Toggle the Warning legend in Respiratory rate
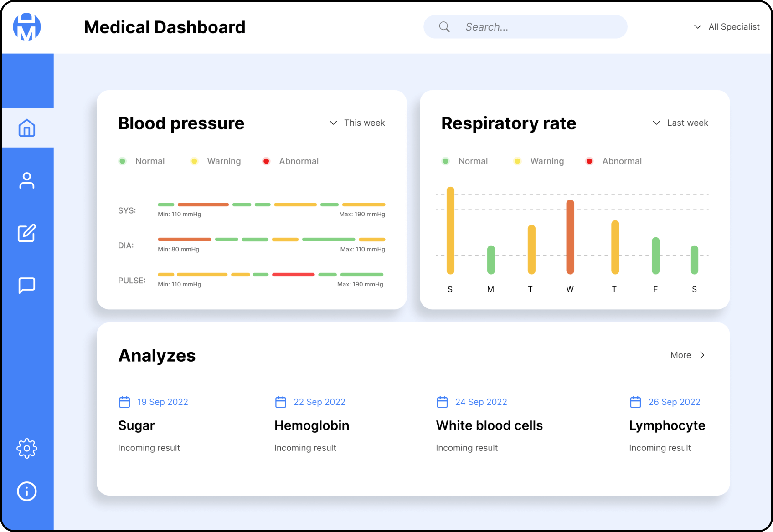Viewport: 773px width, 532px height. (539, 161)
